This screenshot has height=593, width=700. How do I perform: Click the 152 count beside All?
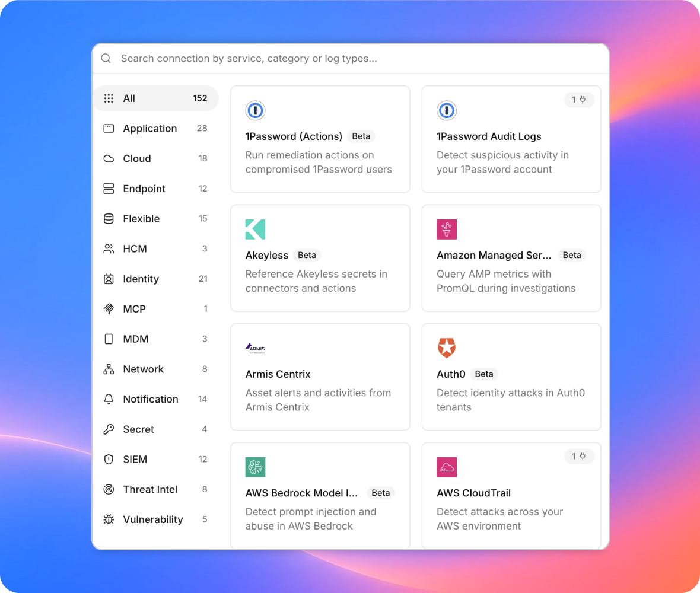click(x=200, y=98)
